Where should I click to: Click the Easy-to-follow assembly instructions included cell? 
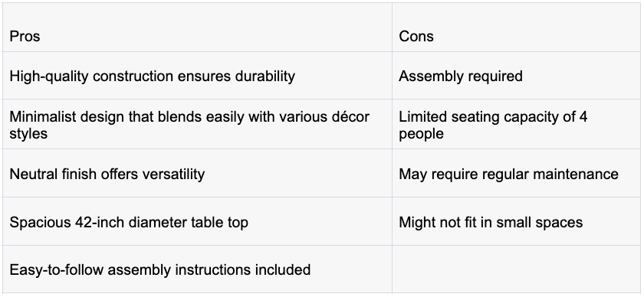[x=197, y=269]
